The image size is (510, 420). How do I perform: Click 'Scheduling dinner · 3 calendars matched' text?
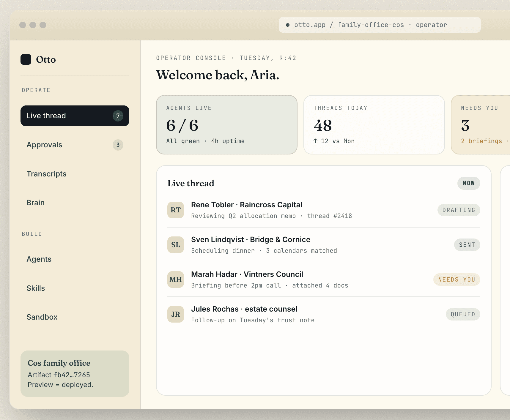264,251
